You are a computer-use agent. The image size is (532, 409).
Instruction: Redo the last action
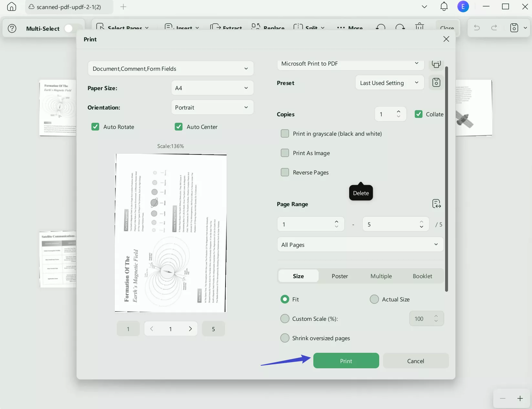[x=494, y=28]
